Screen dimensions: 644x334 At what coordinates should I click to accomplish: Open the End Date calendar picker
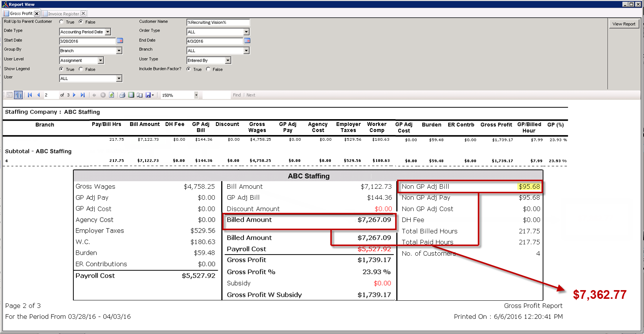pos(247,40)
